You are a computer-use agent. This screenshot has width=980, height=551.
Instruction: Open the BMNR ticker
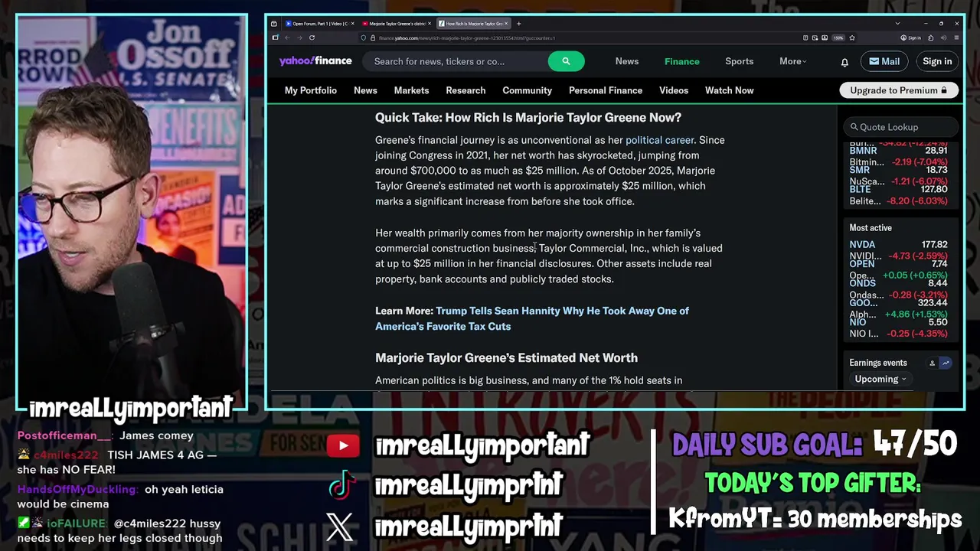click(863, 151)
